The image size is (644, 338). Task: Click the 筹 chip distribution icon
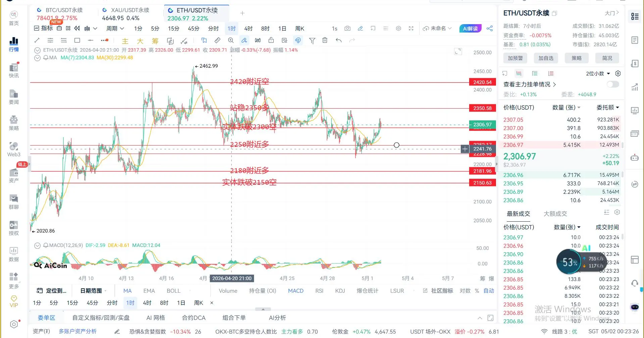coord(155,41)
